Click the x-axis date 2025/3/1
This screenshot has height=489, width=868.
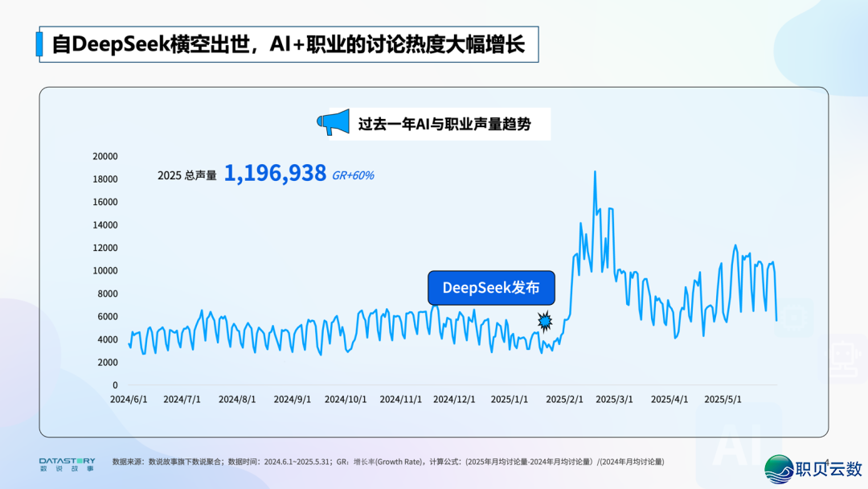(x=615, y=399)
